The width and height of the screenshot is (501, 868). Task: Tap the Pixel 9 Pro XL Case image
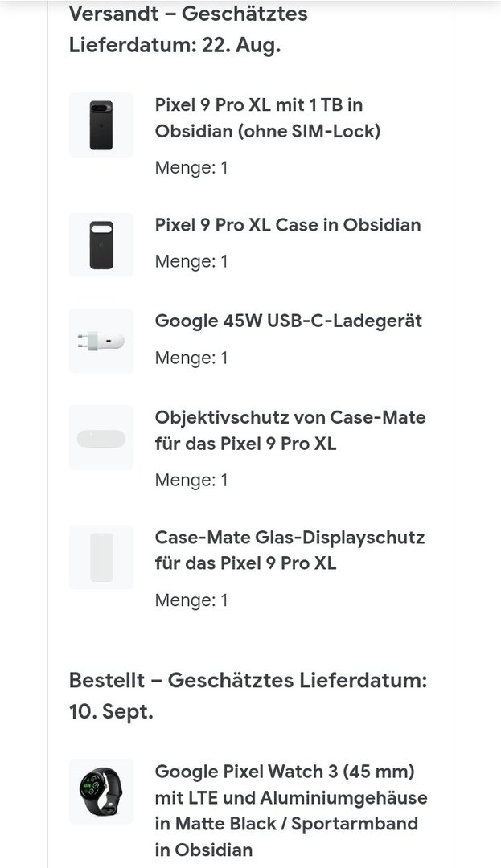101,245
